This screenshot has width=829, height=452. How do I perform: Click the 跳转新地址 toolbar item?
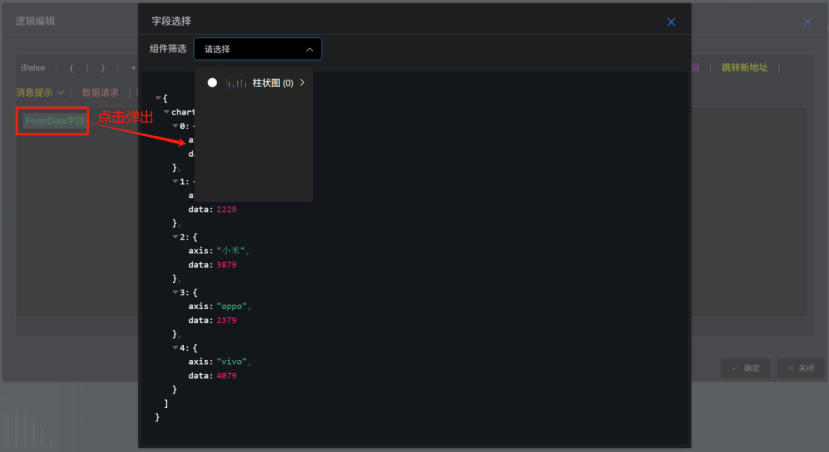(x=744, y=68)
